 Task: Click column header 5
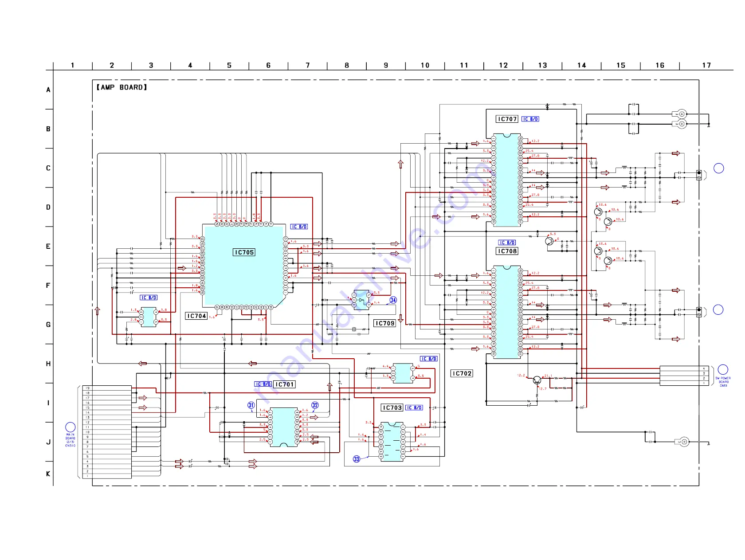pos(229,65)
